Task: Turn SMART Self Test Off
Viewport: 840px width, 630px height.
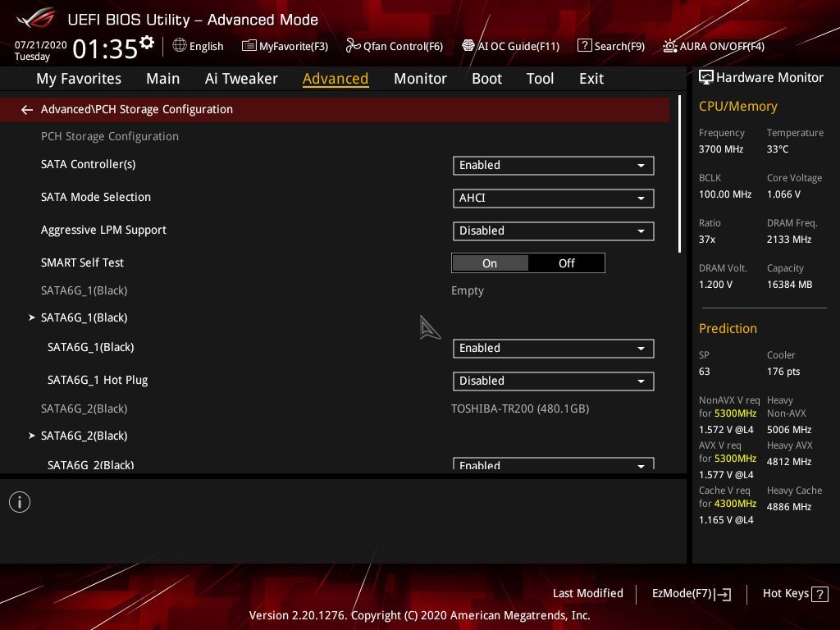Action: tap(566, 263)
